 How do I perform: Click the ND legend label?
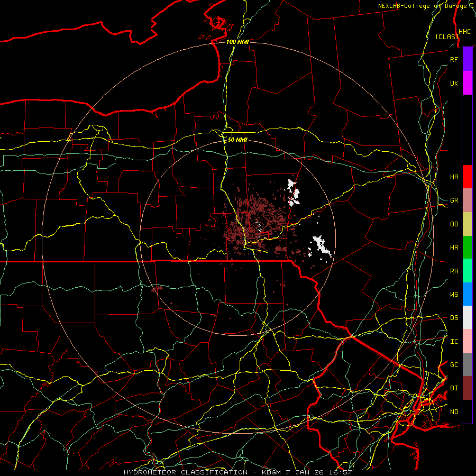454,411
